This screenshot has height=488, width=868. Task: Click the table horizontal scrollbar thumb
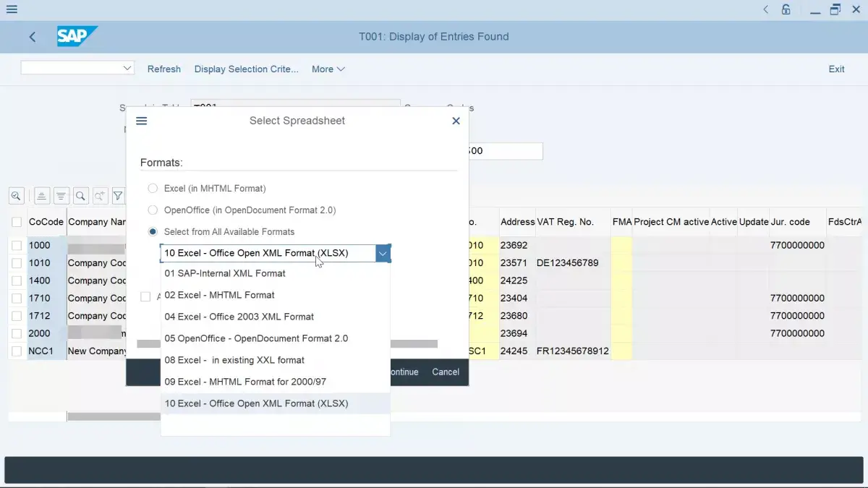point(114,416)
